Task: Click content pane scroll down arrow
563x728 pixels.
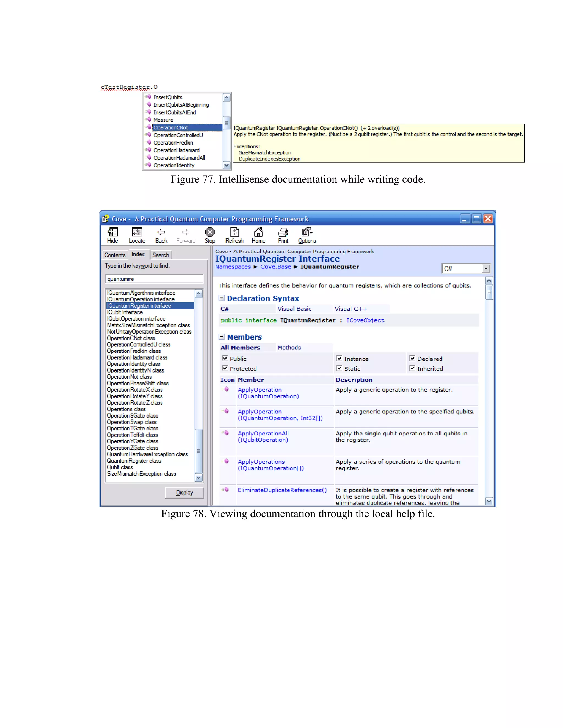Action: coord(489,501)
